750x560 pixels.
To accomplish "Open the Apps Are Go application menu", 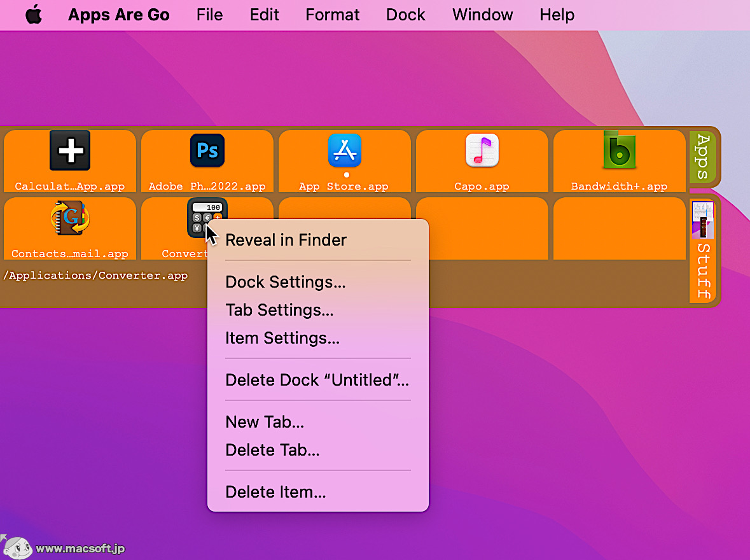I will coord(118,15).
